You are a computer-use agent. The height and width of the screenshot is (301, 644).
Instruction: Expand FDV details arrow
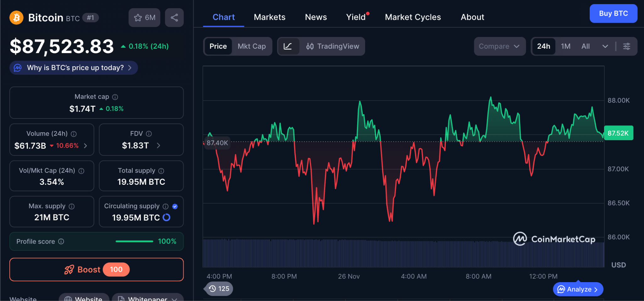158,145
